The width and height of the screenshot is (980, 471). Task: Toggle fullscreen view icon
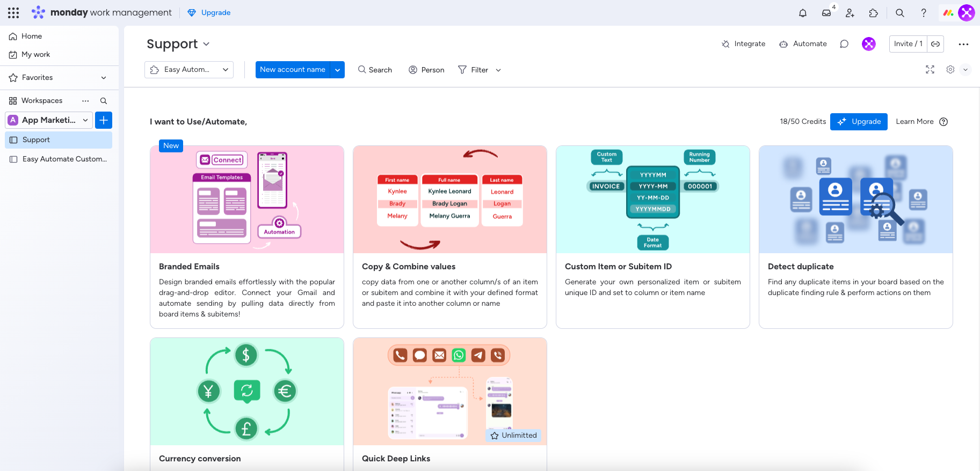(930, 70)
